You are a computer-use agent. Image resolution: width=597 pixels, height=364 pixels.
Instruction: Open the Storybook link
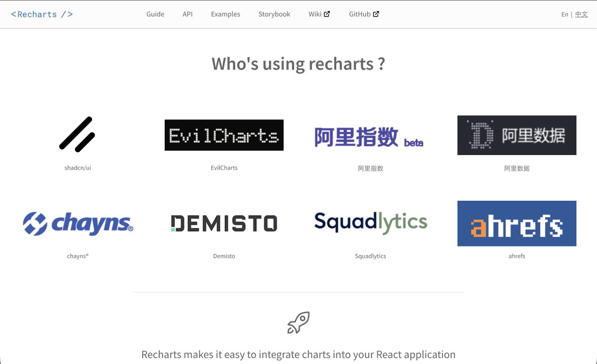tap(274, 14)
